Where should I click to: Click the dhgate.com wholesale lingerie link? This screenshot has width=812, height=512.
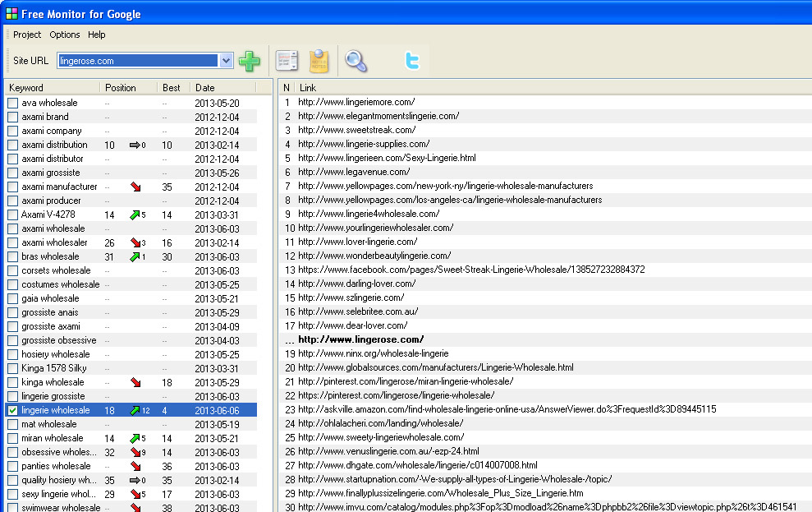click(418, 465)
